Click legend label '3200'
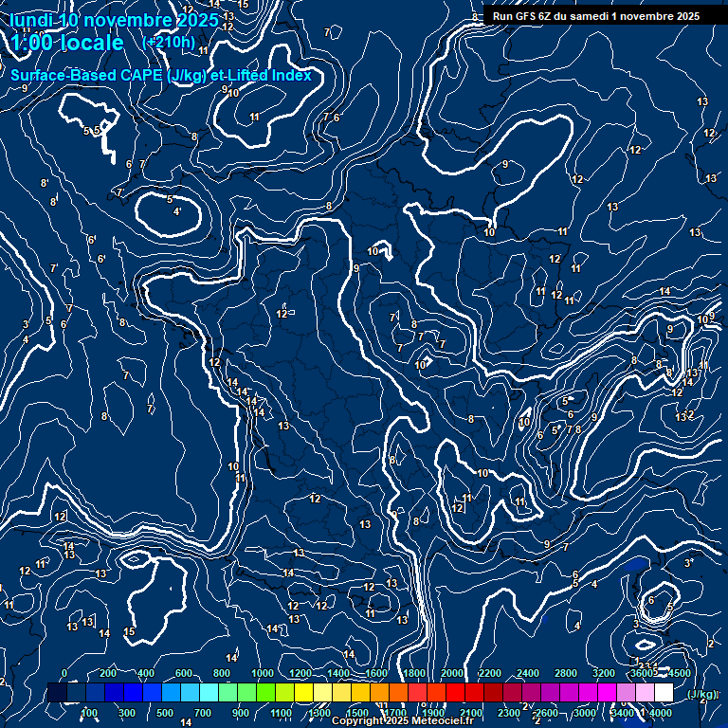 [x=604, y=673]
